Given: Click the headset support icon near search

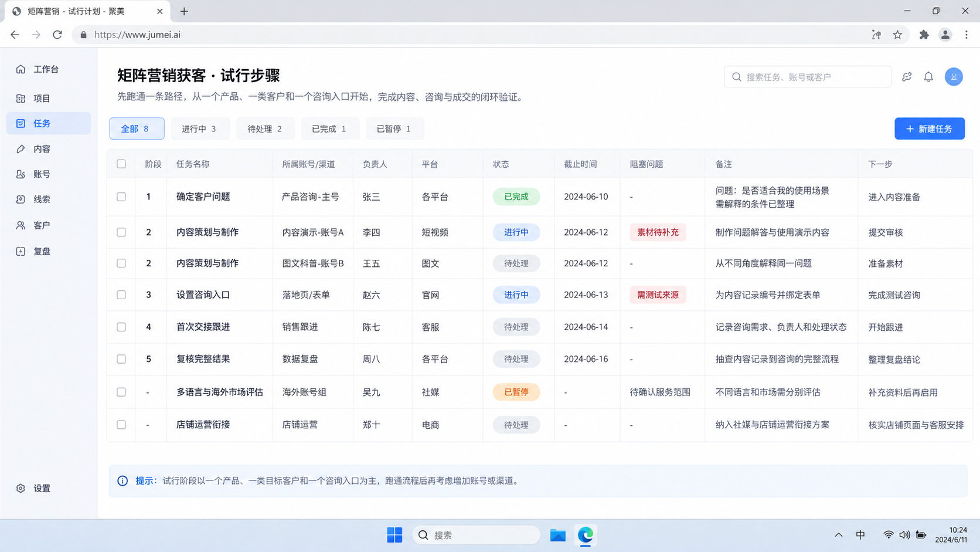Looking at the screenshot, I should click(907, 77).
